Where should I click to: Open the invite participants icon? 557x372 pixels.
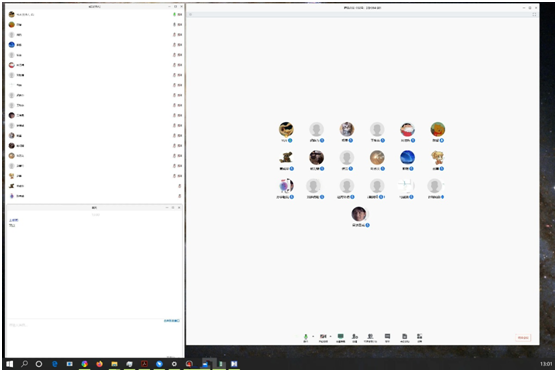point(355,336)
